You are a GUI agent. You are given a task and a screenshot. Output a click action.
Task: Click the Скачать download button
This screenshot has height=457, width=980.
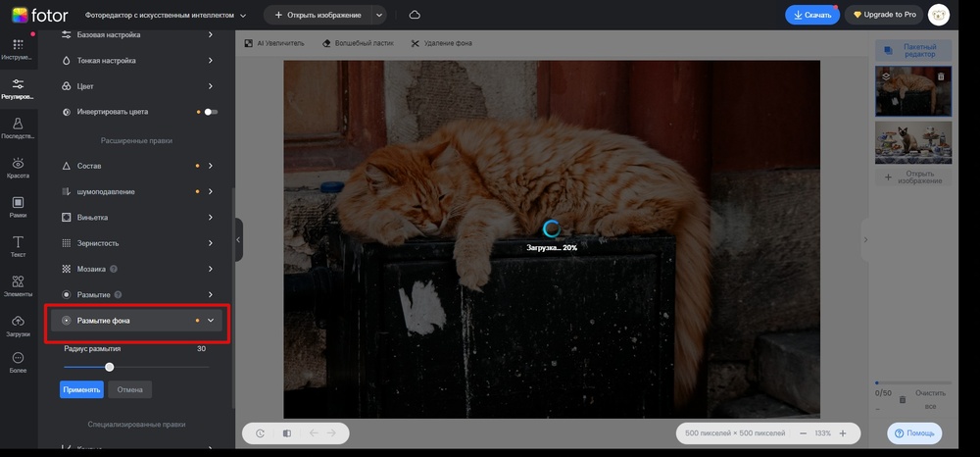pos(811,16)
